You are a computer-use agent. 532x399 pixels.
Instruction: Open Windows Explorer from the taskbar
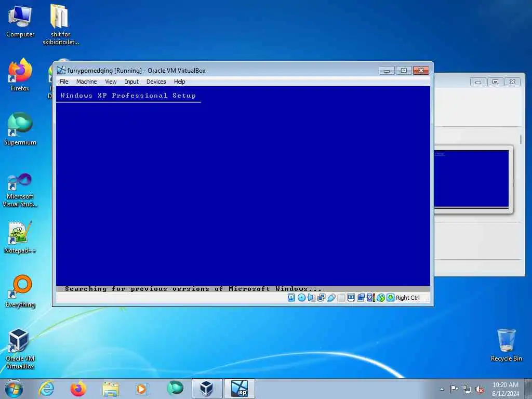tap(111, 389)
